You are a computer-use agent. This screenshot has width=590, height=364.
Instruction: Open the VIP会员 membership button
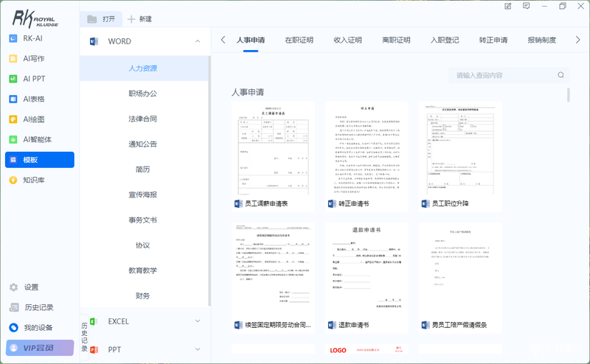[x=40, y=348]
